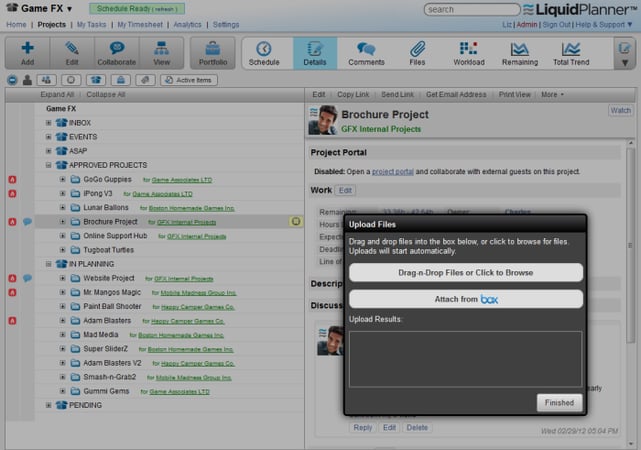Screen dimensions: 641x450
Task: Click Drag-n-Drop Files or Click to Browse
Action: [466, 273]
